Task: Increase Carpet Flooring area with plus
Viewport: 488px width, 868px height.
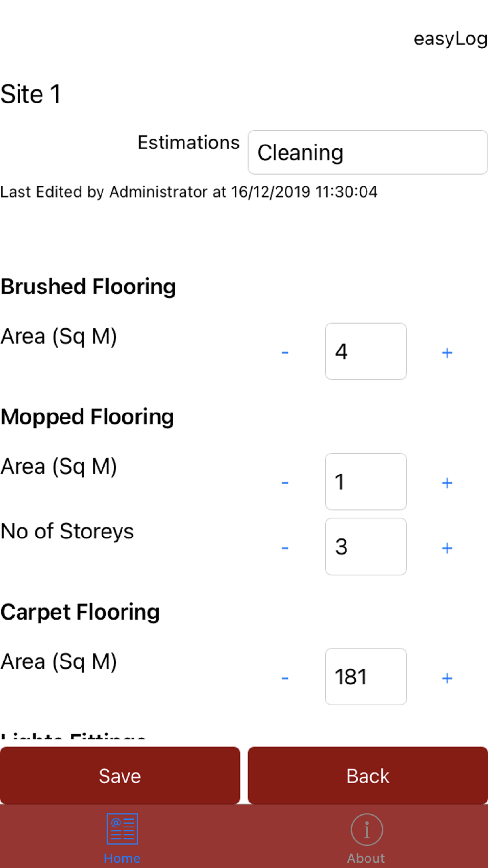Action: click(x=447, y=678)
